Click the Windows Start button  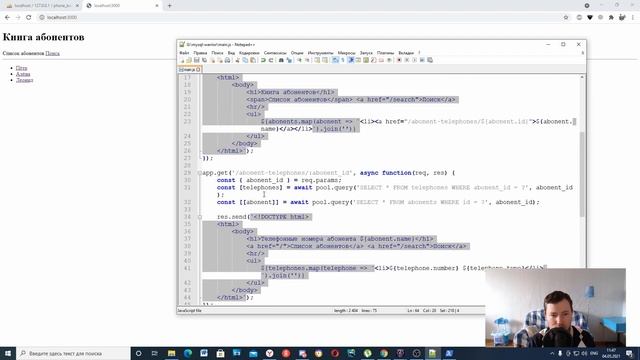coord(8,353)
